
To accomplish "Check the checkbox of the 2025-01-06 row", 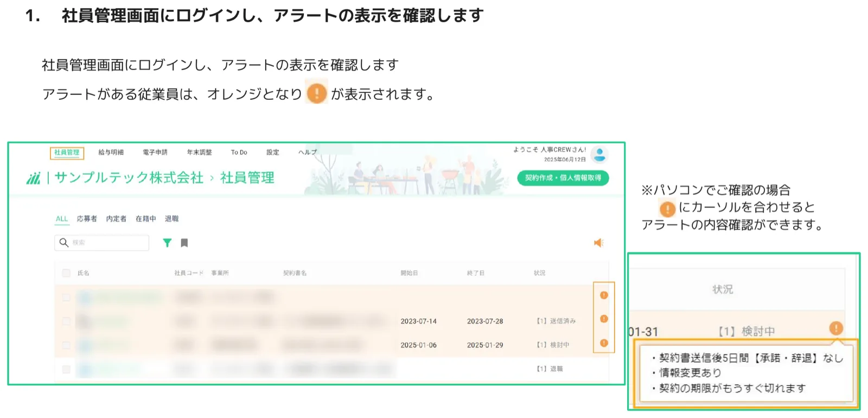I will [66, 345].
